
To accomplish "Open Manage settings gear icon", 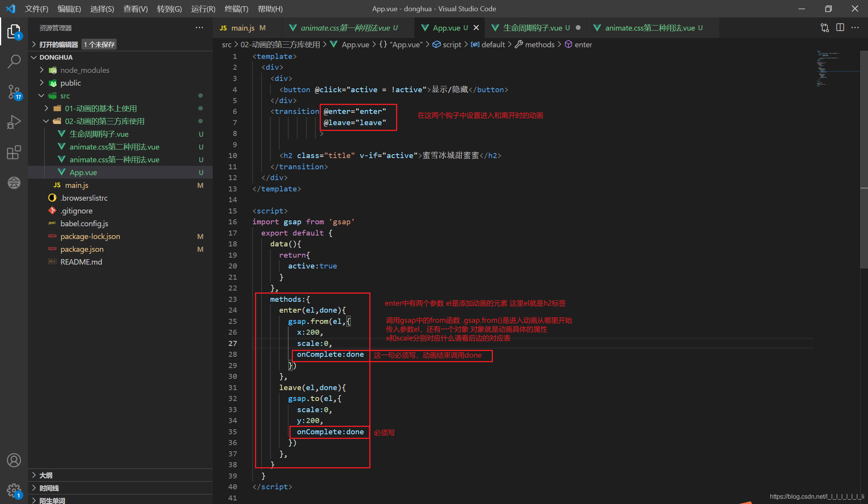I will (x=14, y=490).
